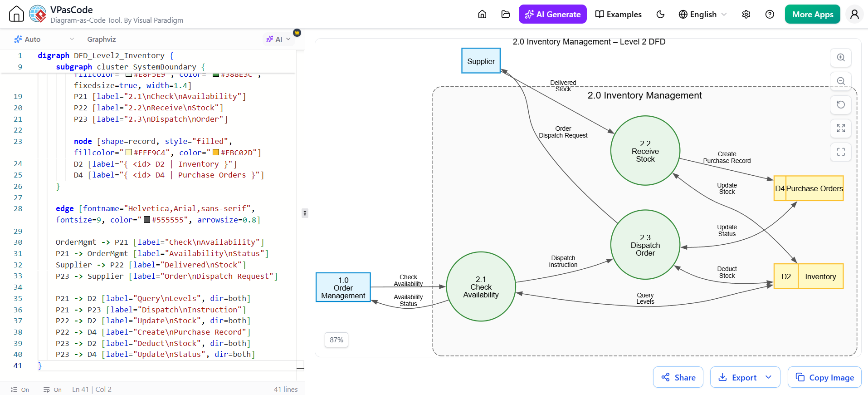The image size is (868, 395).
Task: Expand diagram with the fit-arrows icon
Action: [841, 128]
